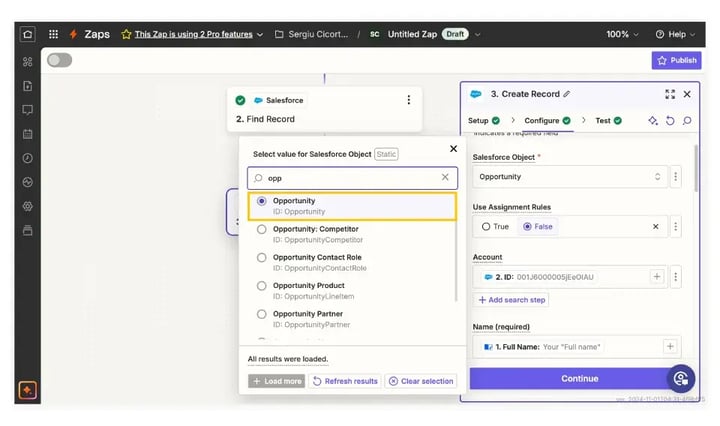Screen dimensions: 720x426
Task: Click the step panel vertical scrollbar
Action: (696, 168)
